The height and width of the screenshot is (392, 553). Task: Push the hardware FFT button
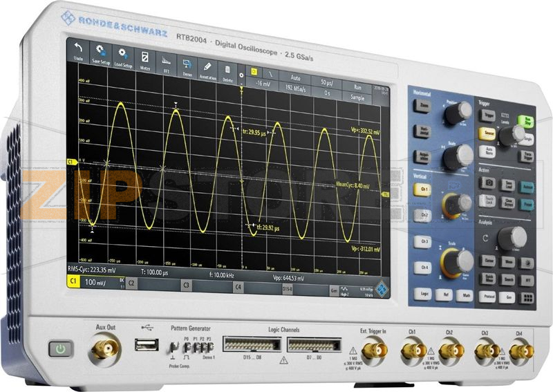click(x=527, y=281)
